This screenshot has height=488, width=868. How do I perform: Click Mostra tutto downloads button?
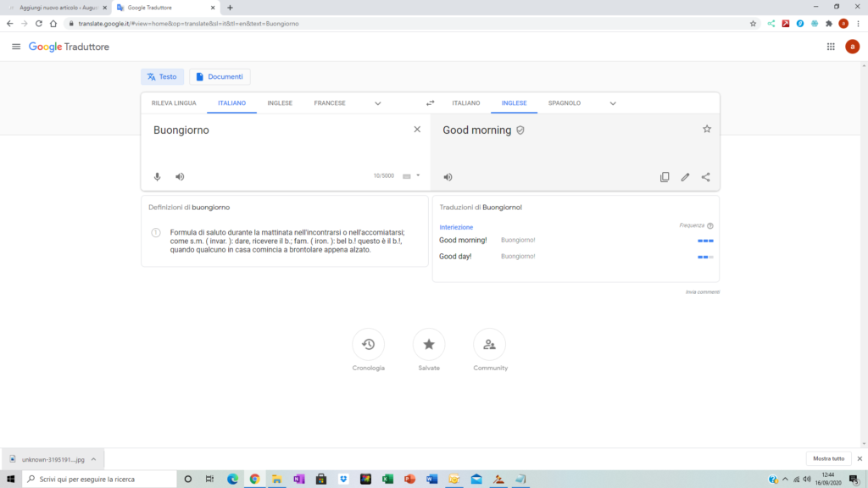[829, 458]
